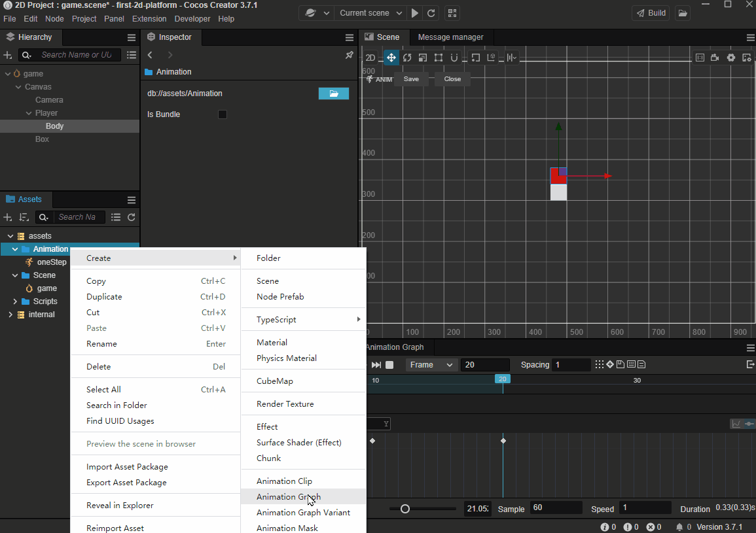Stop animation playback in the timeline toolbar
Image resolution: width=756 pixels, height=533 pixels.
click(389, 365)
